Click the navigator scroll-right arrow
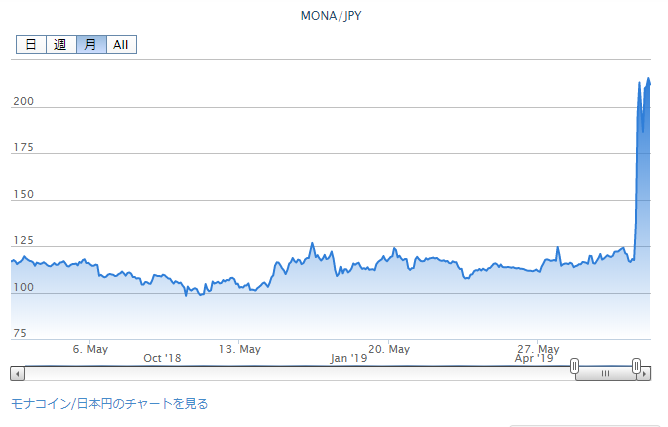The width and height of the screenshot is (668, 427). 644,374
